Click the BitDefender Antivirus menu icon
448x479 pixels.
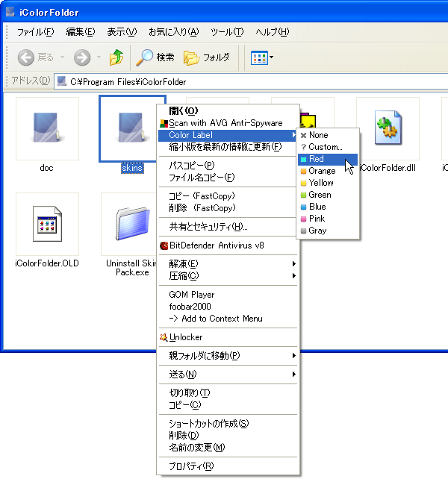tap(164, 245)
